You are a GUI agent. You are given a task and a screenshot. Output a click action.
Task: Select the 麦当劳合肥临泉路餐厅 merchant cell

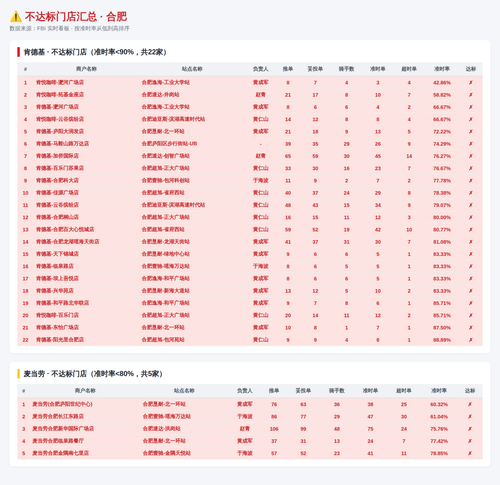pyautogui.click(x=58, y=441)
